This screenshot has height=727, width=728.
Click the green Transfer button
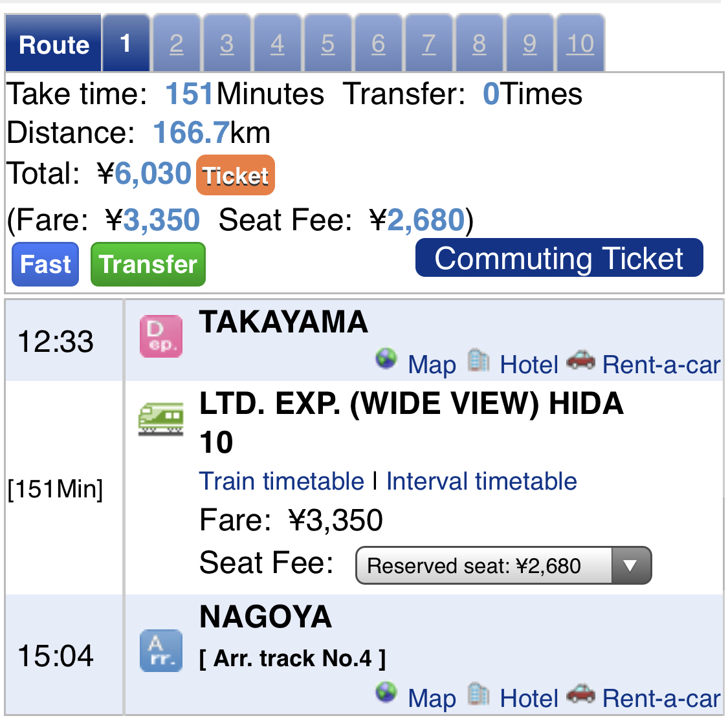pos(148,264)
